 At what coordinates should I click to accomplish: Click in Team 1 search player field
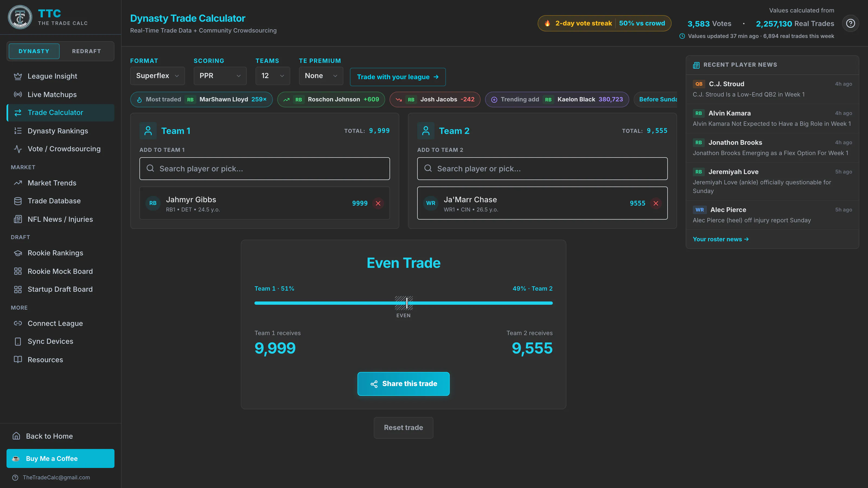264,169
